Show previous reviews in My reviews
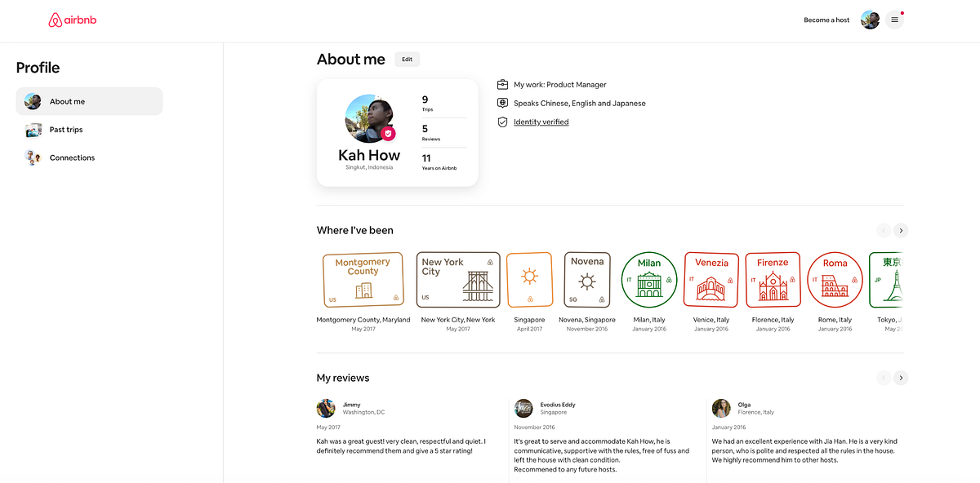Image resolution: width=980 pixels, height=483 pixels. pos(884,378)
